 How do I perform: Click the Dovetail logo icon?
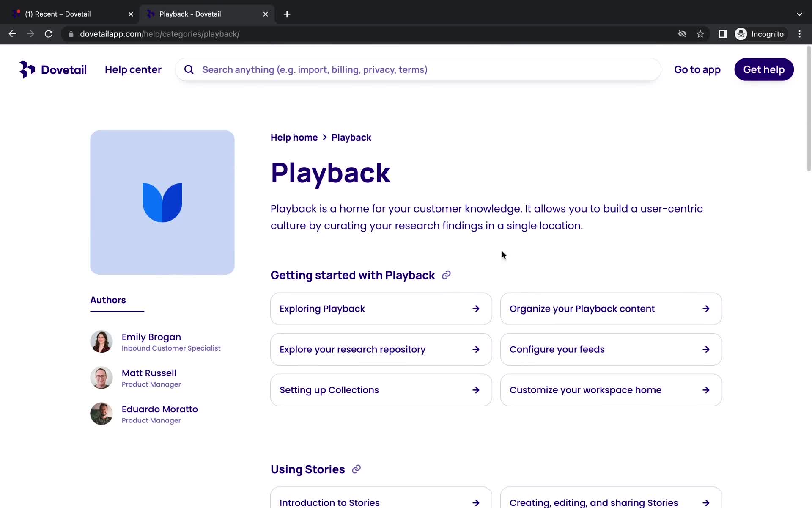tap(27, 69)
